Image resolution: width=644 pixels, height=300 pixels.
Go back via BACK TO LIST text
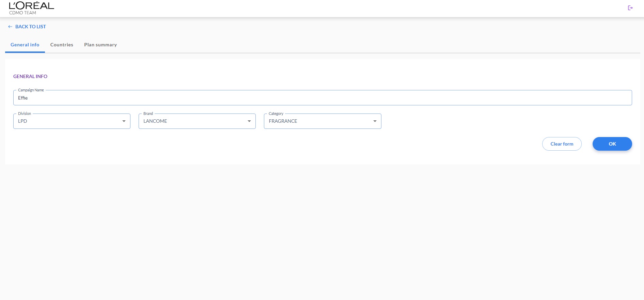point(31,27)
